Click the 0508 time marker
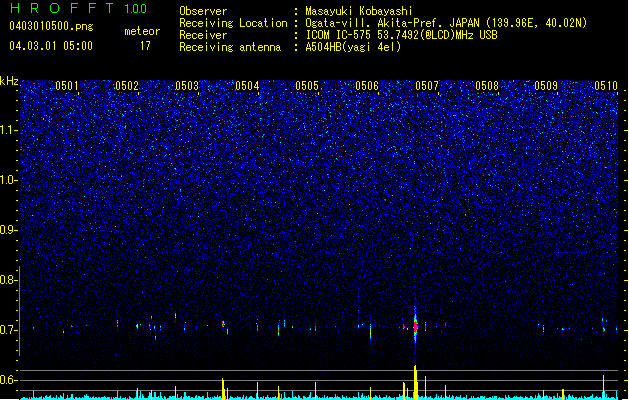The height and width of the screenshot is (400, 629). pos(487,86)
